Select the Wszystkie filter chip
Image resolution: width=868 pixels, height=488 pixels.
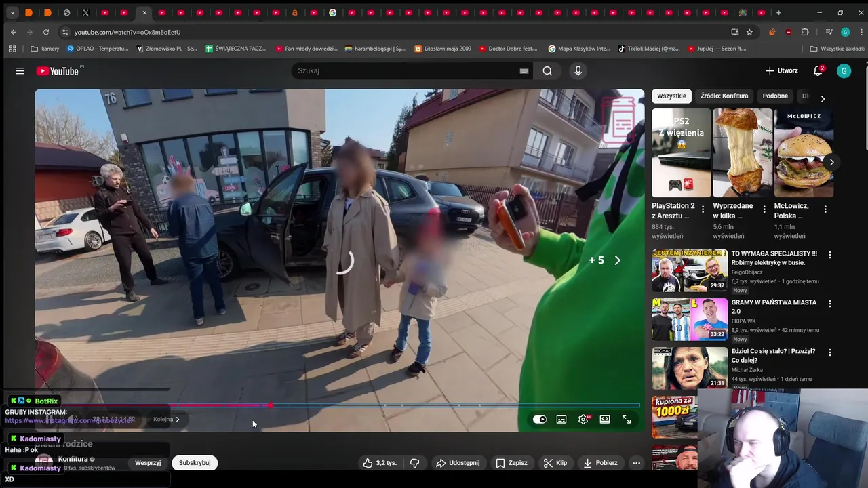click(671, 96)
